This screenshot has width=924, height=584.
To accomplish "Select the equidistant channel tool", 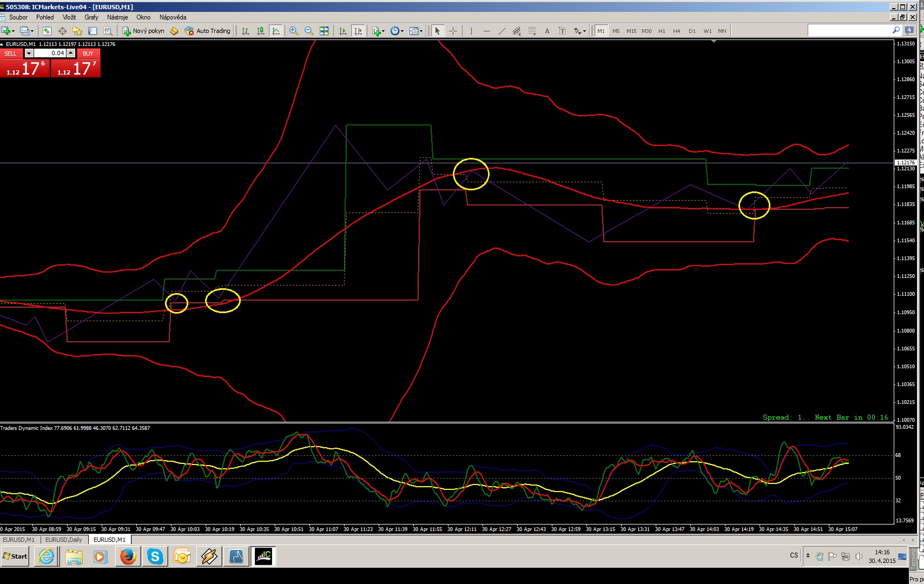I will (517, 31).
